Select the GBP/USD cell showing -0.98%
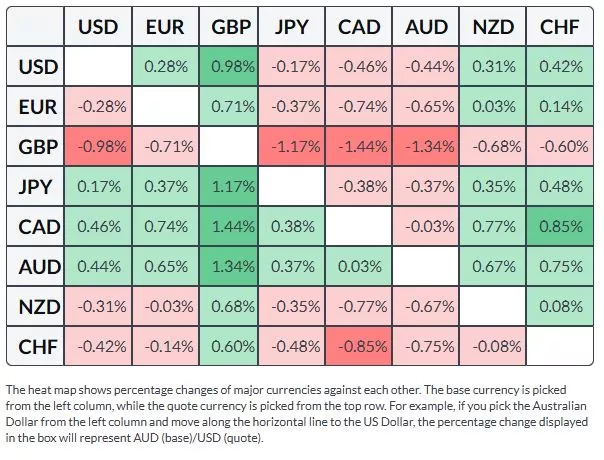Screen dimensions: 604x460 pos(99,146)
